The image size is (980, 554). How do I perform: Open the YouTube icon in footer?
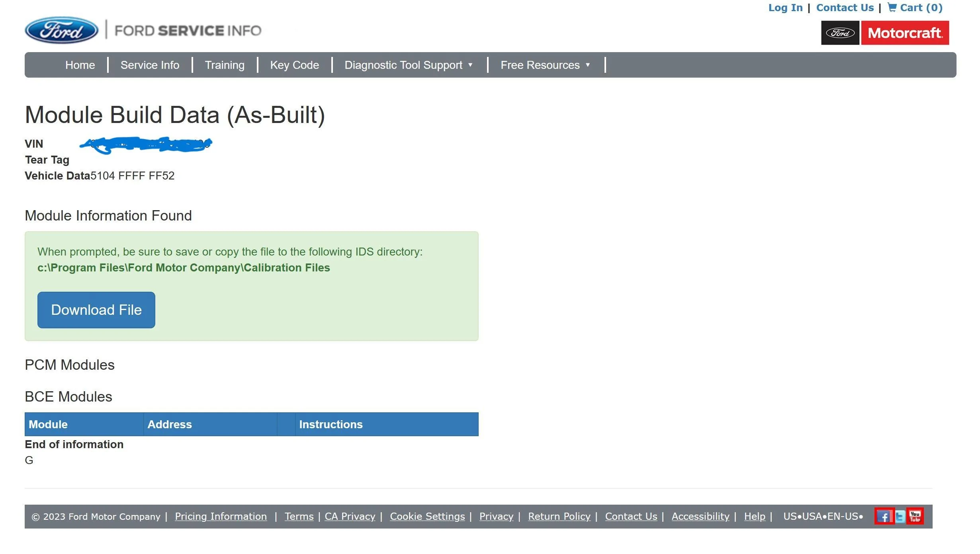click(915, 517)
